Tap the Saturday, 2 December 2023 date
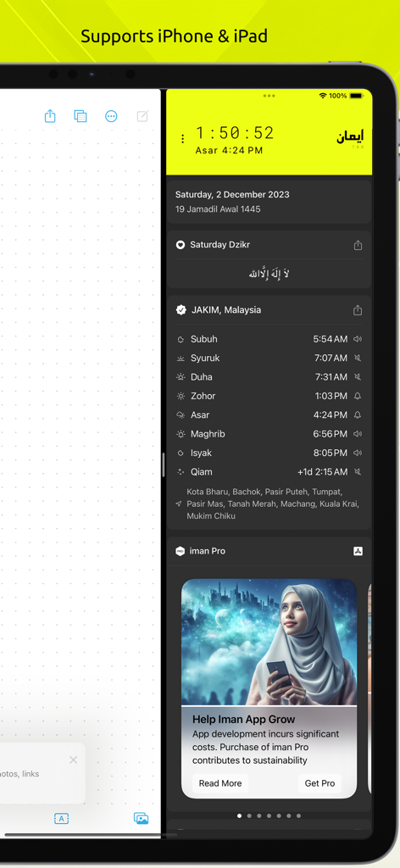Viewport: 400px width, 868px height. click(232, 194)
